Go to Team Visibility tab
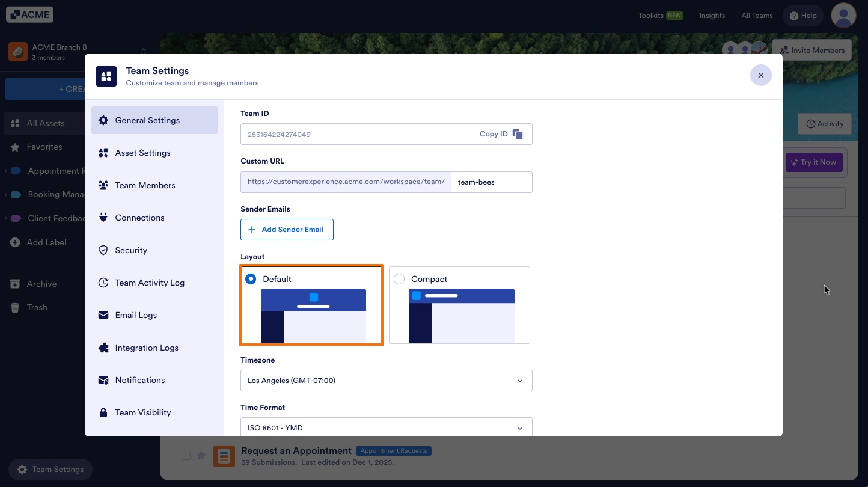Screen dimensions: 868x487 [x=154, y=412]
